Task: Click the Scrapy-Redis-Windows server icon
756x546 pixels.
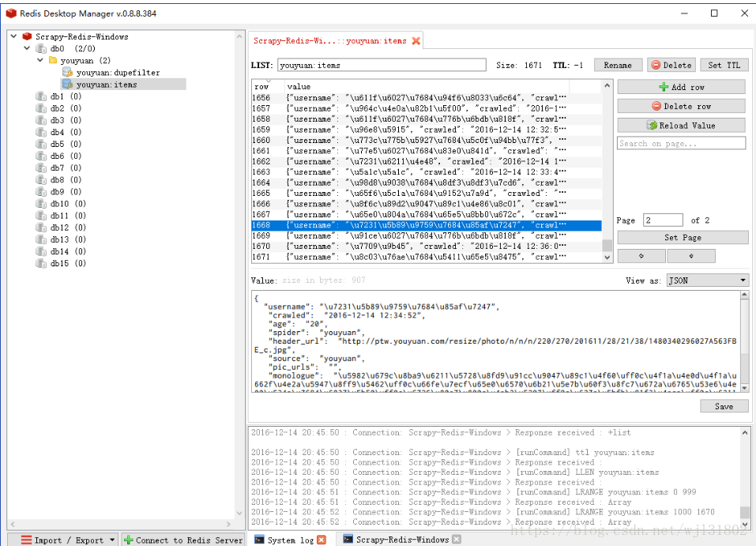Action: pos(27,36)
